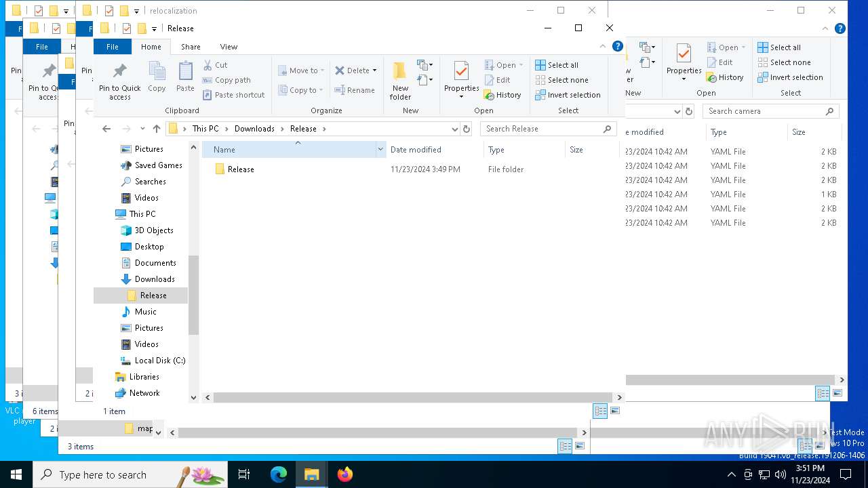868x488 pixels.
Task: Refresh the Release folder view
Action: coord(466,129)
